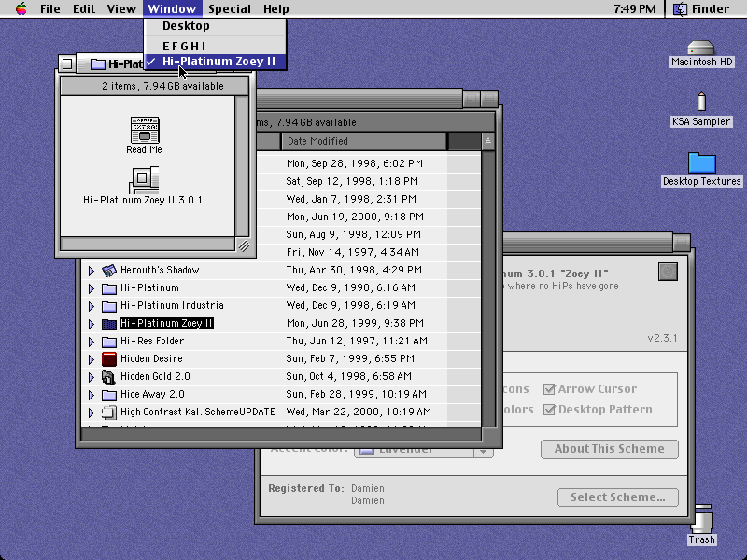Open the Apple menu
The height and width of the screenshot is (560, 747).
(x=21, y=8)
